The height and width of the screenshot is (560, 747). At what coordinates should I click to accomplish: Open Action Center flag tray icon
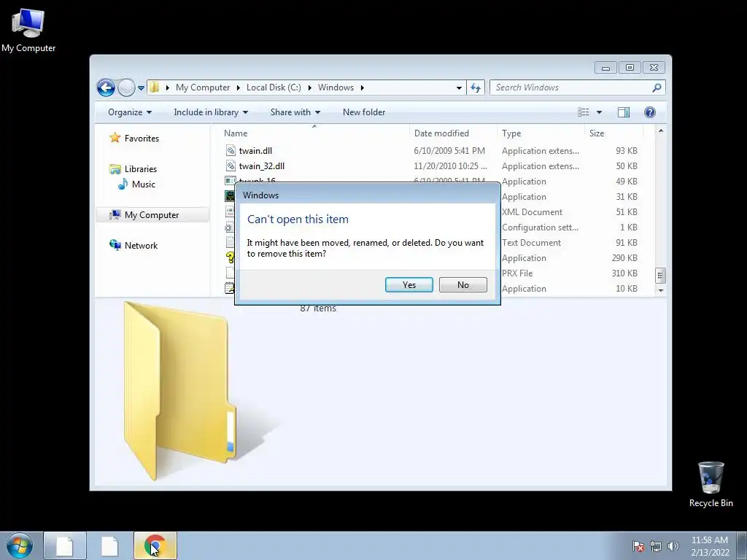(x=638, y=546)
